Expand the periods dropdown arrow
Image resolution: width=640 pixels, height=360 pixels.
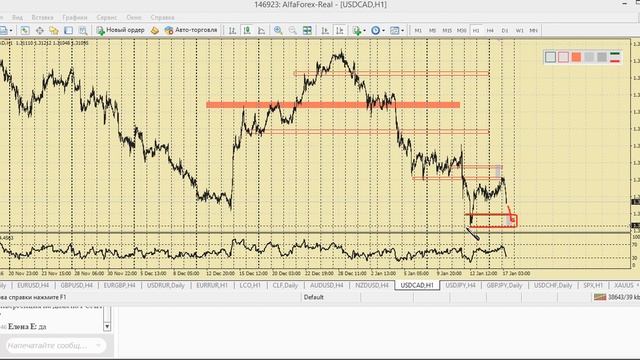coord(383,30)
